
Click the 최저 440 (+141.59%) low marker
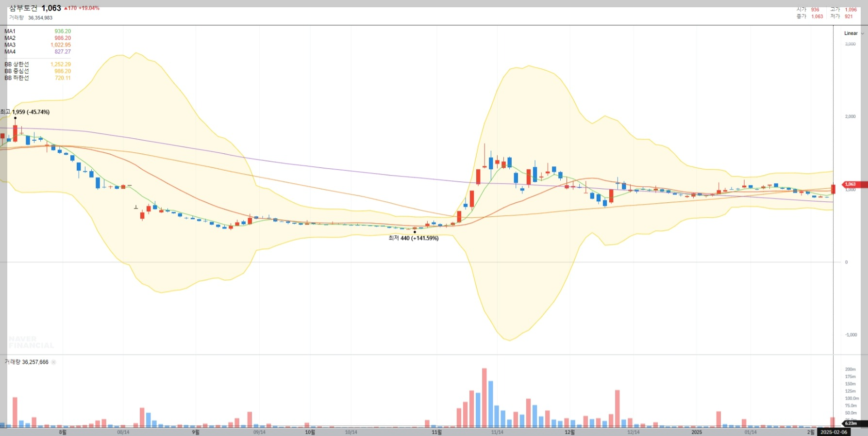[413, 238]
